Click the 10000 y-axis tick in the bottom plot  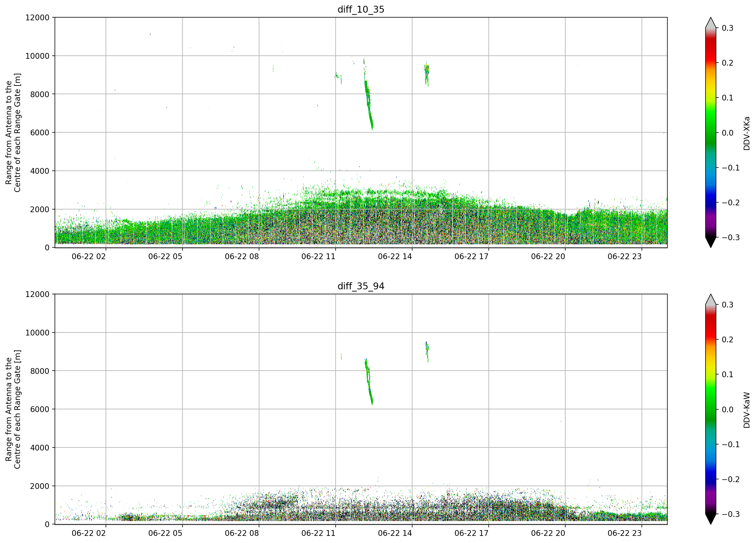click(x=37, y=333)
